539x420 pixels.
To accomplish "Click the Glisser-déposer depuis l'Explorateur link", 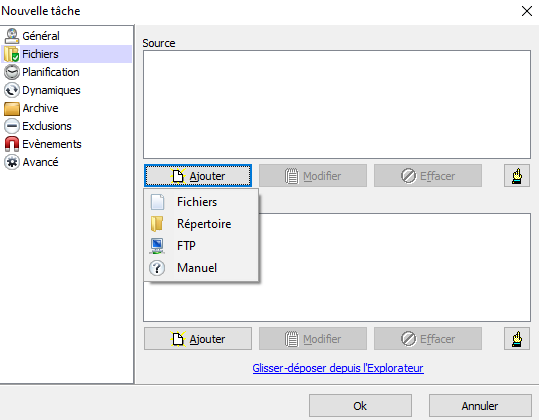I will click(x=338, y=368).
